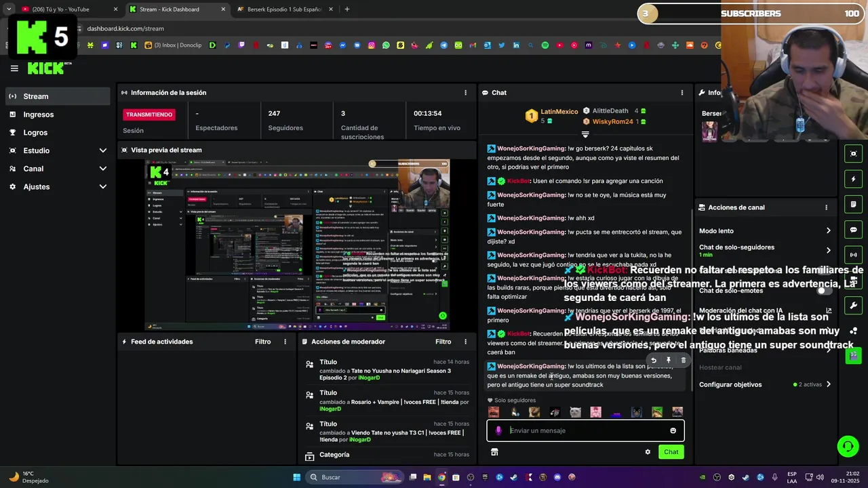Open the Twitch bookmark icon
The height and width of the screenshot is (488, 868).
(x=242, y=45)
